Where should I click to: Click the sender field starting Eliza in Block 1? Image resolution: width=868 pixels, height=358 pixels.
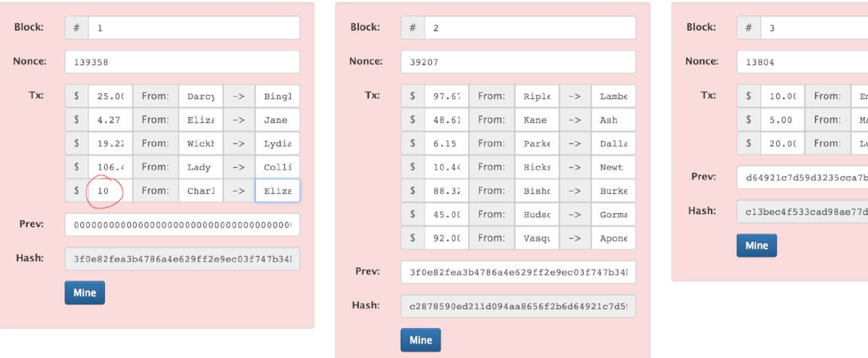200,120
